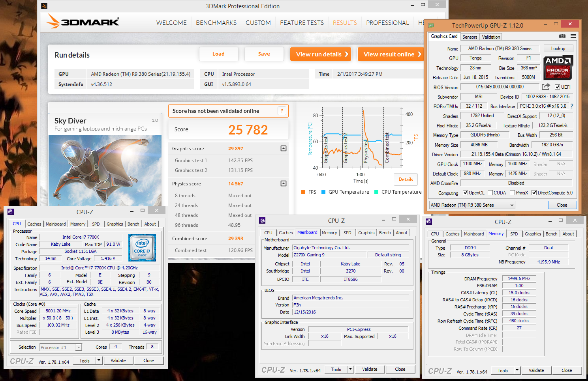588x381 pixels.
Task: Click the GPU-Z window title icon
Action: [x=431, y=25]
